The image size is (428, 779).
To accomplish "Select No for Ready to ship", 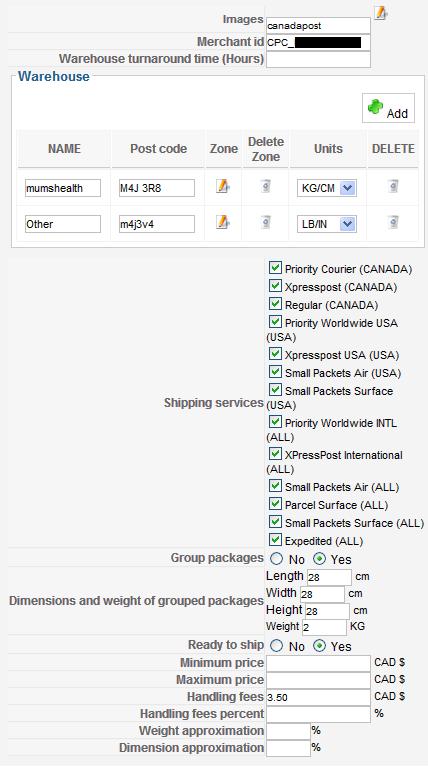I will tap(276, 646).
